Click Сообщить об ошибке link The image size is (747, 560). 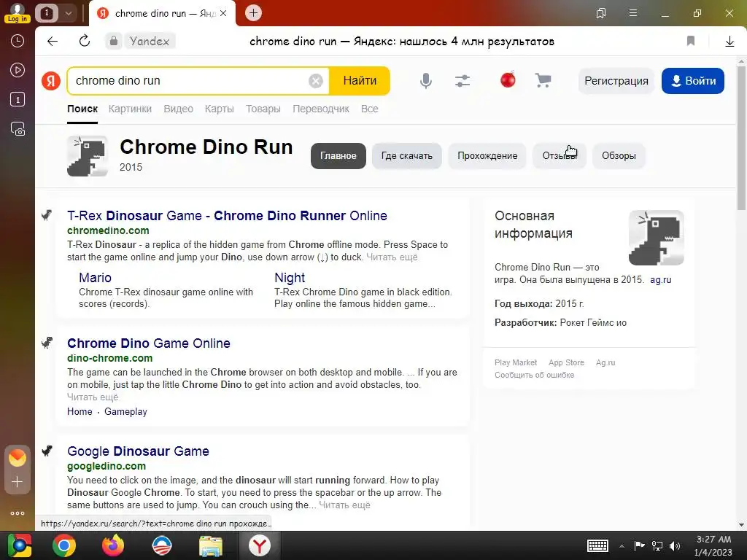coord(534,375)
